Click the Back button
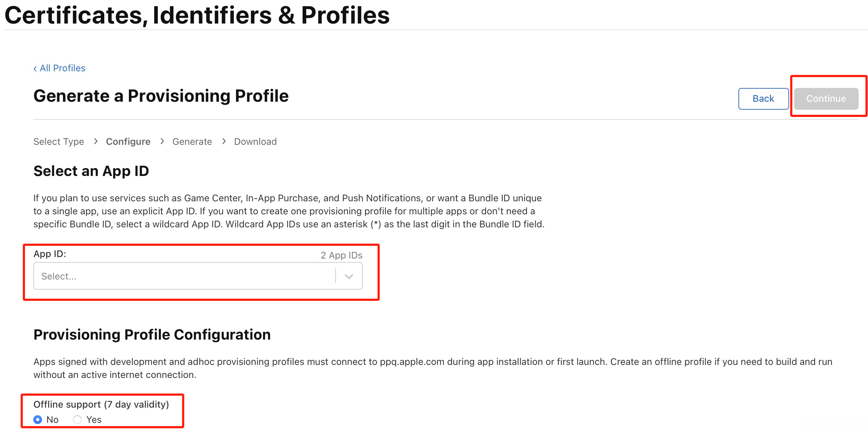Viewport: 868px width, 429px height. pos(763,98)
